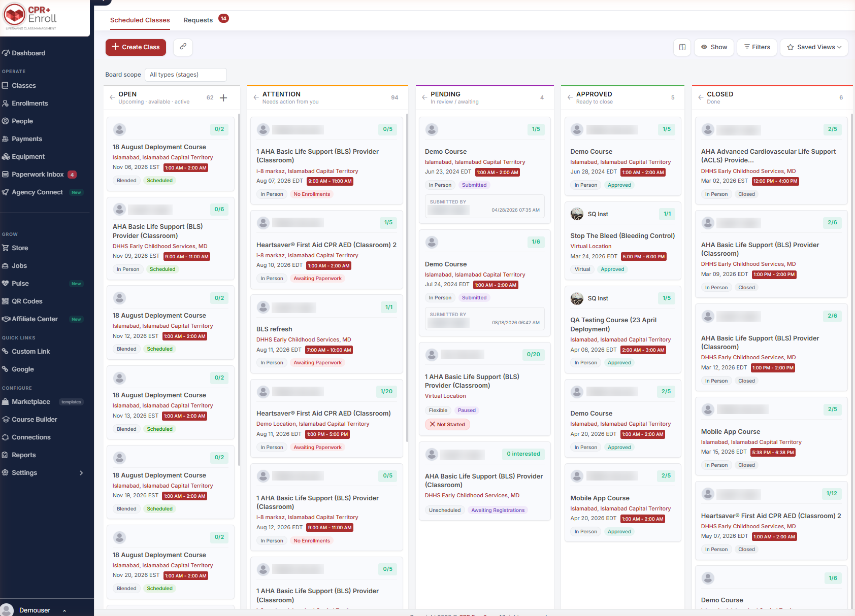
Task: Open the Saved Views dropdown
Action: coord(814,47)
